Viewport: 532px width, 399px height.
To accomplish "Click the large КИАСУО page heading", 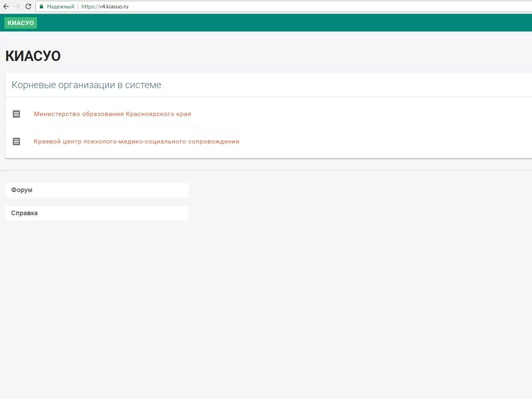I will click(33, 56).
